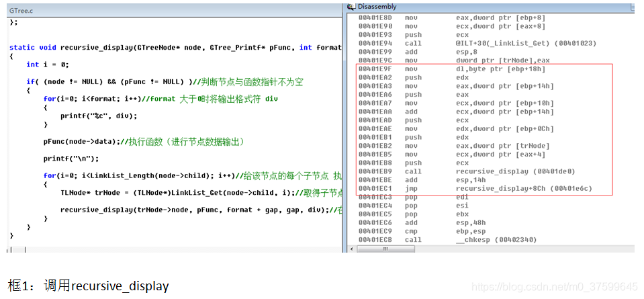Click the push ecx row at 00401EB8

(414, 163)
